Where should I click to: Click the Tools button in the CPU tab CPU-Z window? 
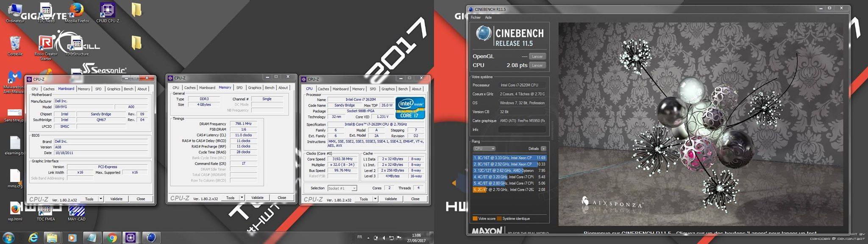point(364,199)
